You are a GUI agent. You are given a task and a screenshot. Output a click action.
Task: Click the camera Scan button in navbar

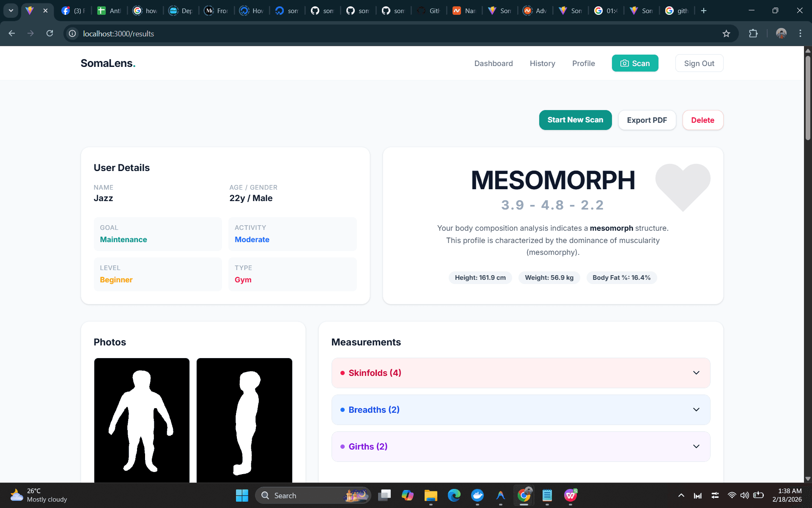tap(635, 63)
